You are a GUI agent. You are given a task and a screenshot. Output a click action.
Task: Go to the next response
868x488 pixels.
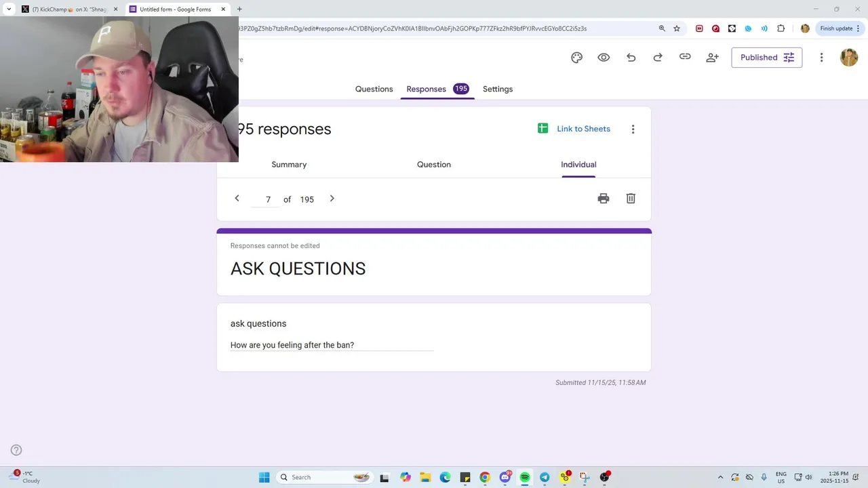(332, 199)
